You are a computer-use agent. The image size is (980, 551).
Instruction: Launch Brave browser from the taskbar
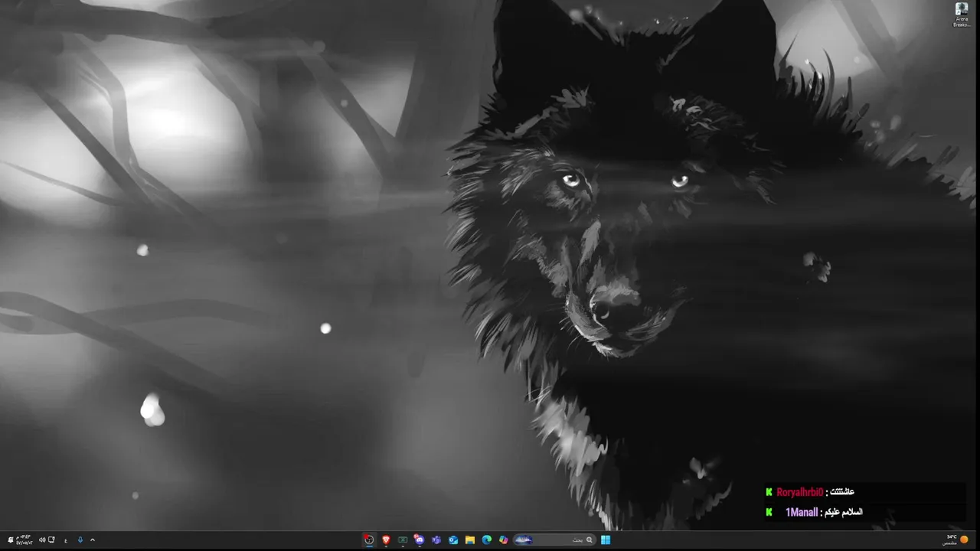[386, 540]
